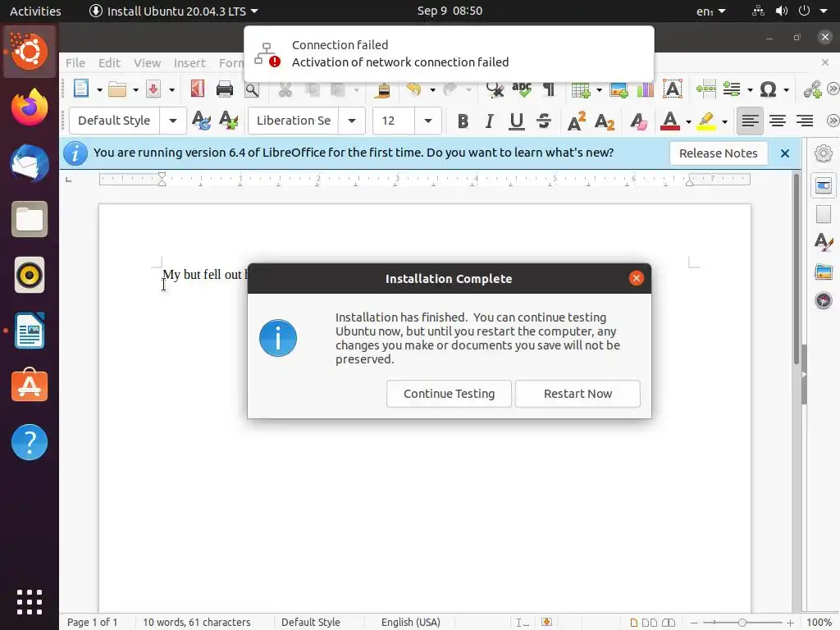
Task: Open recent documents dropdown arrow
Action: [135, 90]
